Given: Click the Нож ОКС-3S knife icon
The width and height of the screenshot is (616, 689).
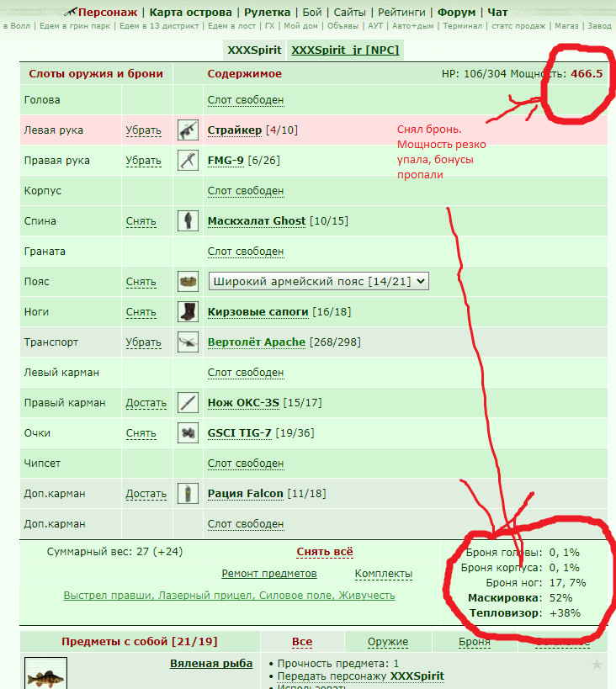Looking at the screenshot, I should pos(188,403).
